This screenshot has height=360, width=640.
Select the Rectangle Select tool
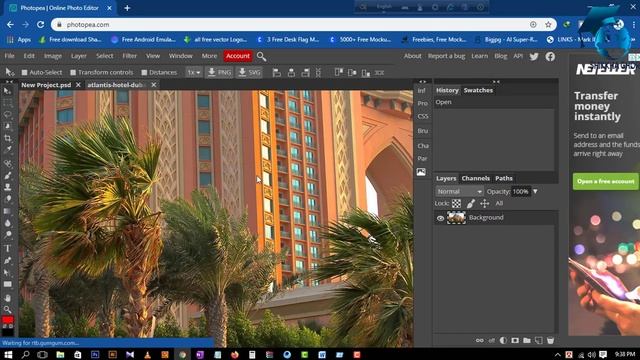(x=7, y=103)
